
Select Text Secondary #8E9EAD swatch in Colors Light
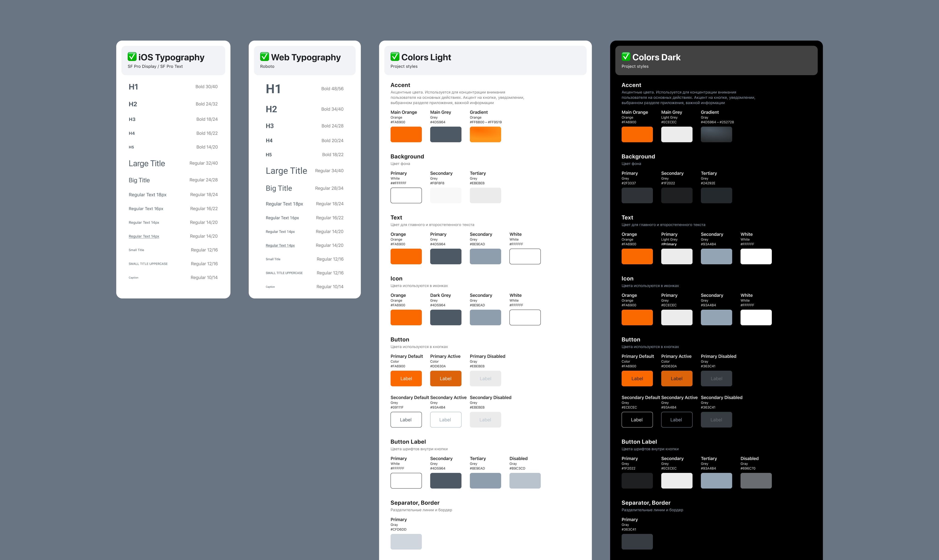point(485,257)
